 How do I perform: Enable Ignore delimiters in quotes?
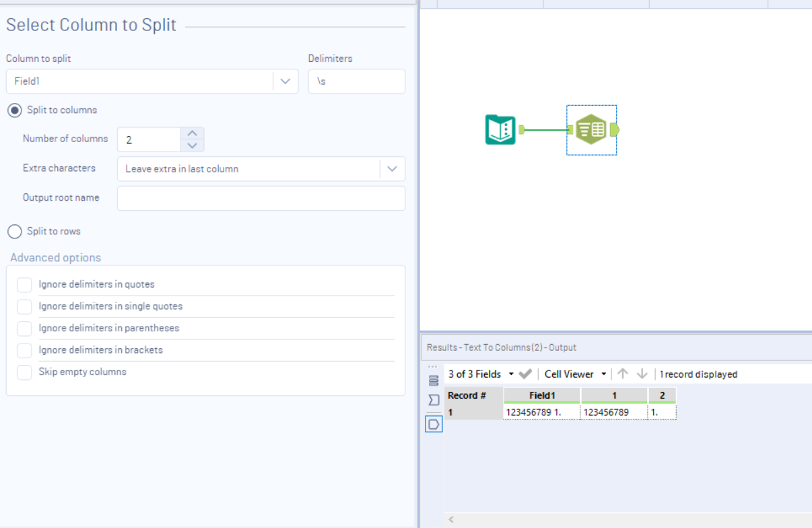(x=25, y=285)
